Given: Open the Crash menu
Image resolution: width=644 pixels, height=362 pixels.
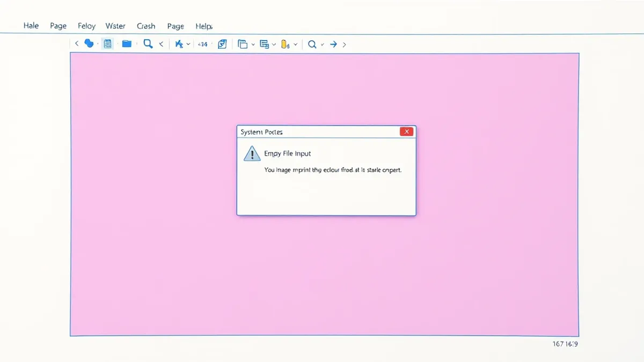Looking at the screenshot, I should click(x=146, y=26).
